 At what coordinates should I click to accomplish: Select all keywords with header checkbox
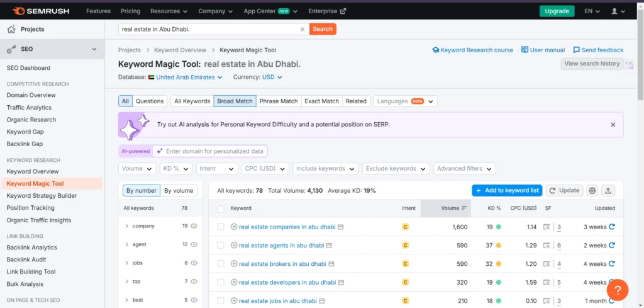221,208
